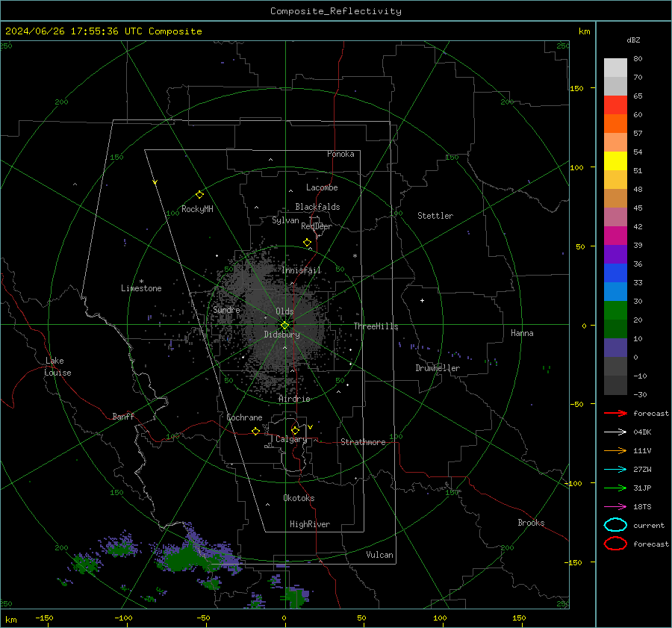Click the red forecast arrow in legend
The height and width of the screenshot is (628, 672).
coord(615,413)
